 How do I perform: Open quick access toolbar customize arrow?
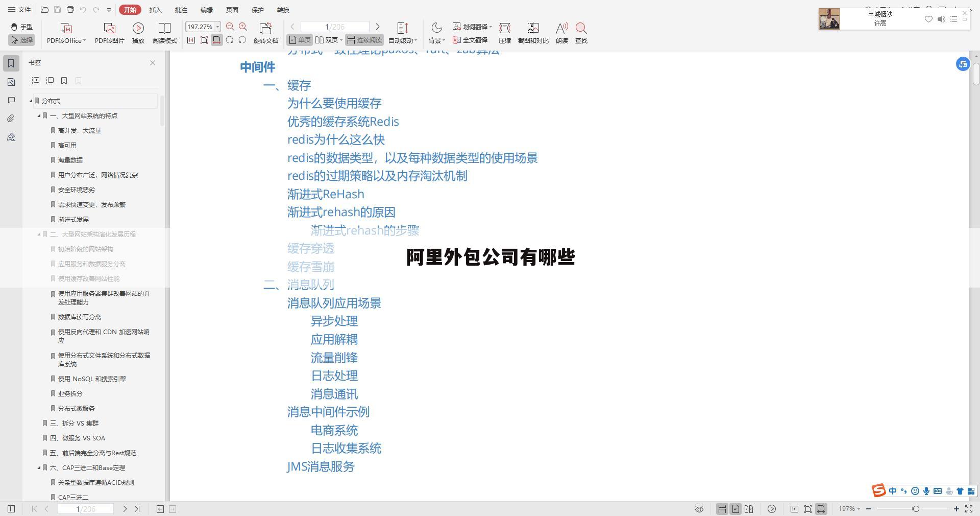pos(109,10)
